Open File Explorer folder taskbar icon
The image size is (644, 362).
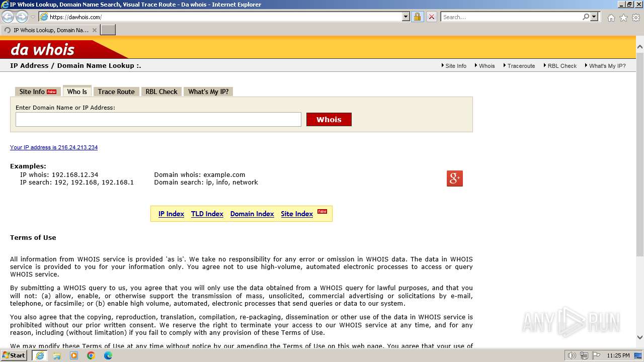coord(57,355)
